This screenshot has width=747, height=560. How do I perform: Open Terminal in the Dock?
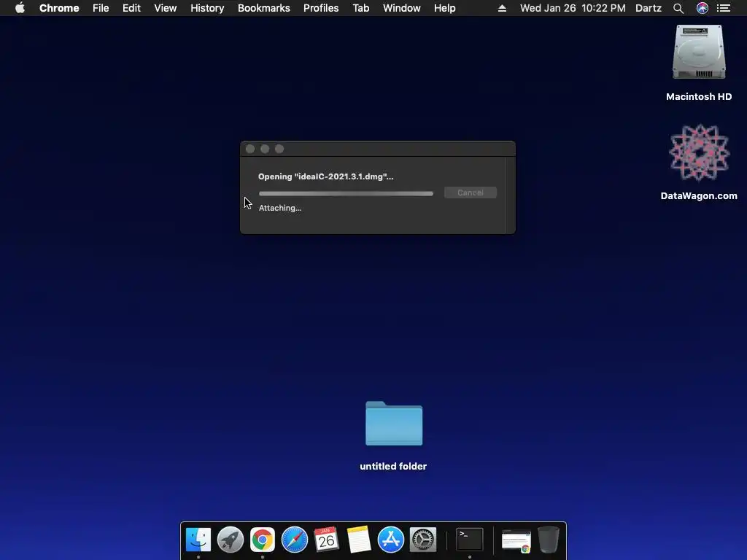tap(470, 540)
